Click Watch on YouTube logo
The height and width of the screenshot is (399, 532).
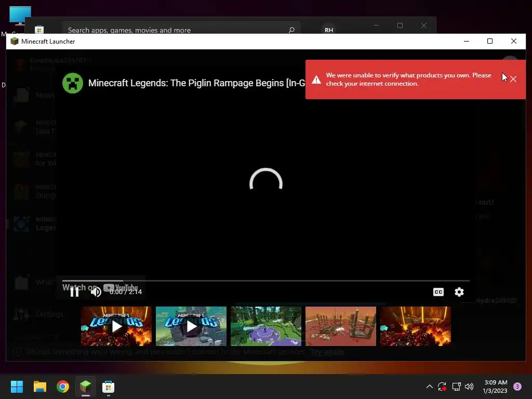tap(121, 288)
